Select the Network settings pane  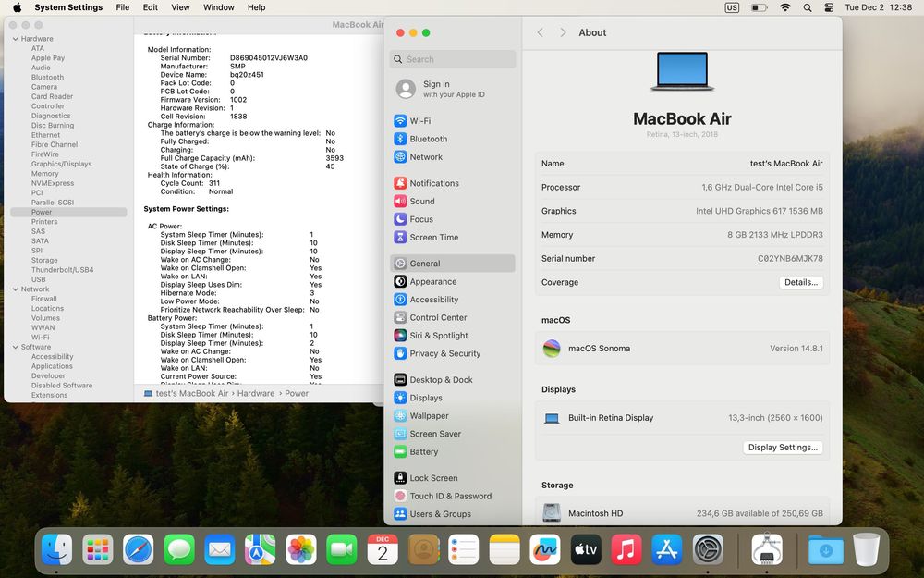coord(452,157)
